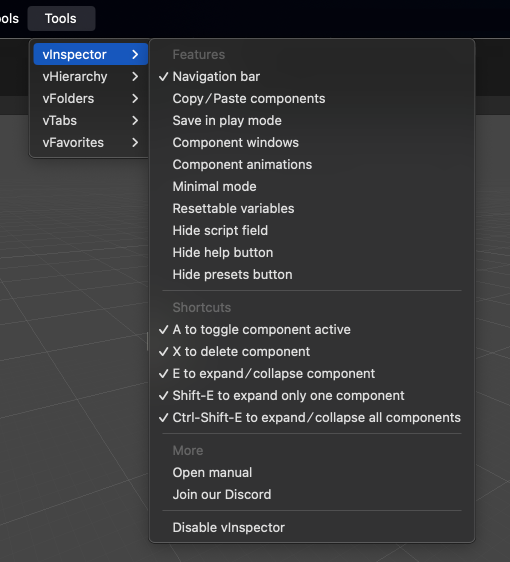Expand the vHierarchy submenu
Screen dimensions: 510x562
coord(90,76)
